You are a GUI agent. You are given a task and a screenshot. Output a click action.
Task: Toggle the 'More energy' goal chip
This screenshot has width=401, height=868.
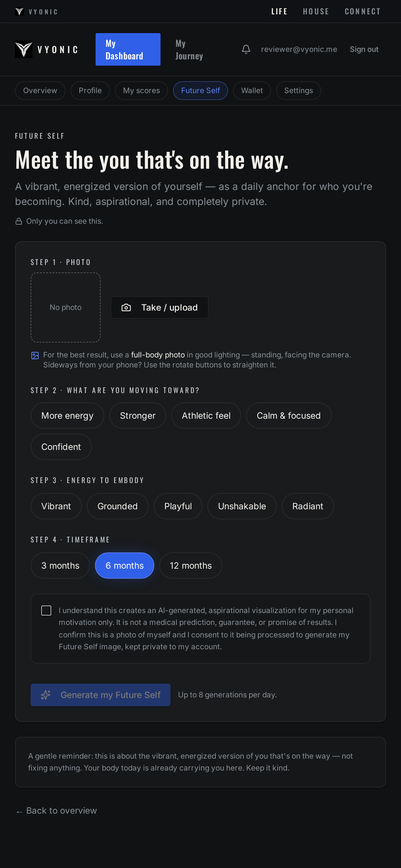pos(67,416)
